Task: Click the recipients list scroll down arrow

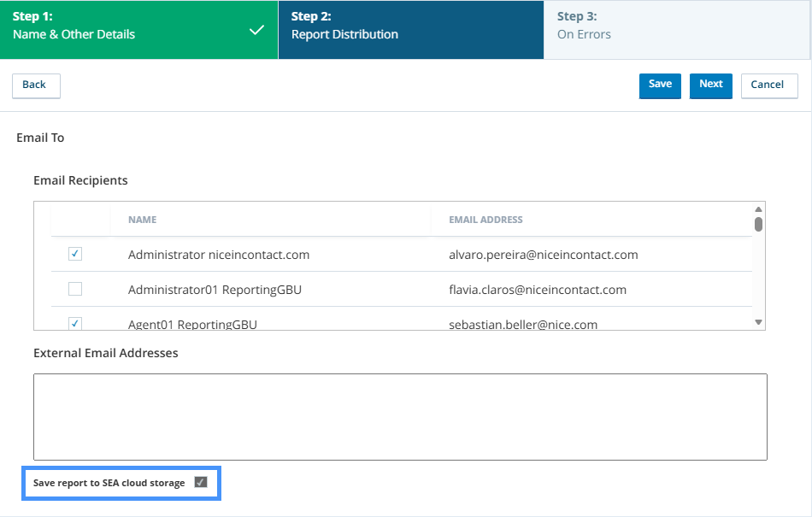Action: (x=758, y=322)
